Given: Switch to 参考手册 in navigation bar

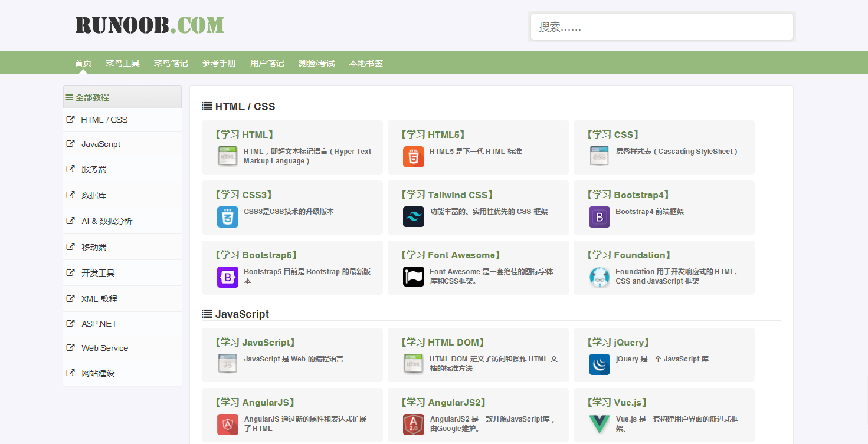Looking at the screenshot, I should click(x=219, y=63).
